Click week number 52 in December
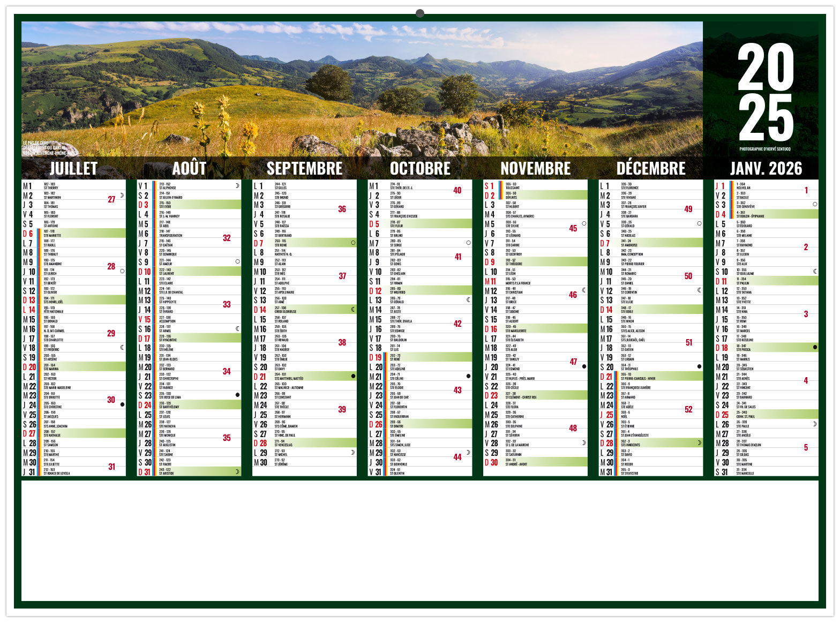 (x=688, y=409)
